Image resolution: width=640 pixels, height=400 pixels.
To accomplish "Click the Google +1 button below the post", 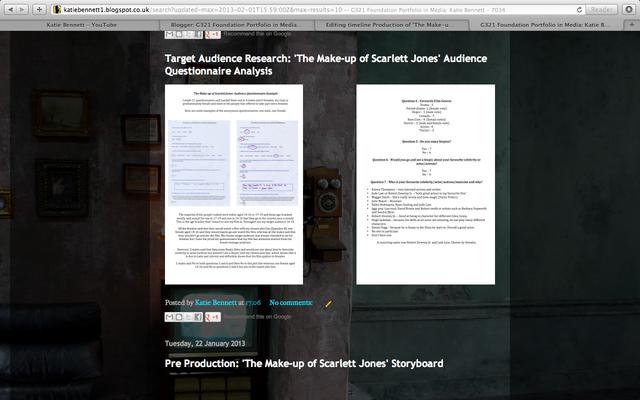I will click(213, 317).
